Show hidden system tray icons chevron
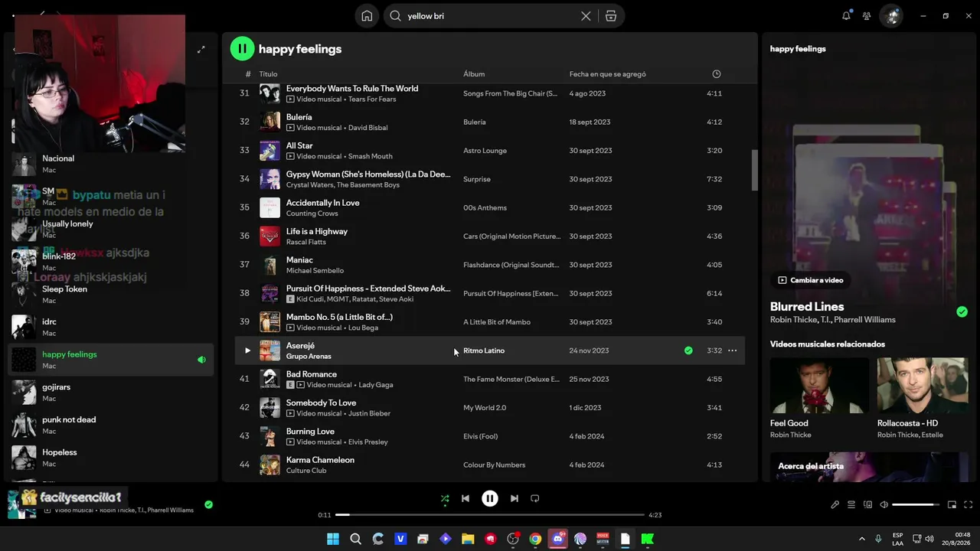Image resolution: width=980 pixels, height=551 pixels. click(861, 539)
